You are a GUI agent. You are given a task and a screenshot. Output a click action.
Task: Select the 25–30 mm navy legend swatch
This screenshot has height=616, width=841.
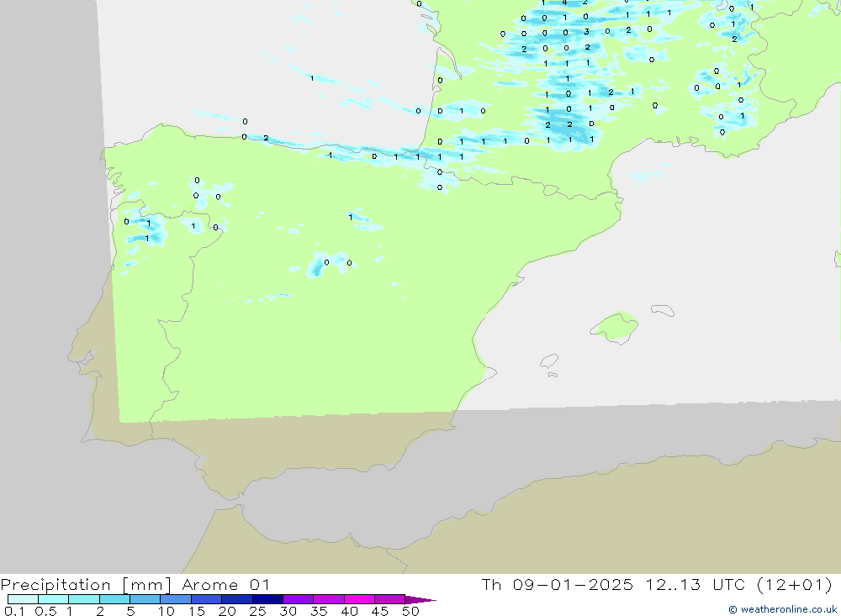(267, 599)
